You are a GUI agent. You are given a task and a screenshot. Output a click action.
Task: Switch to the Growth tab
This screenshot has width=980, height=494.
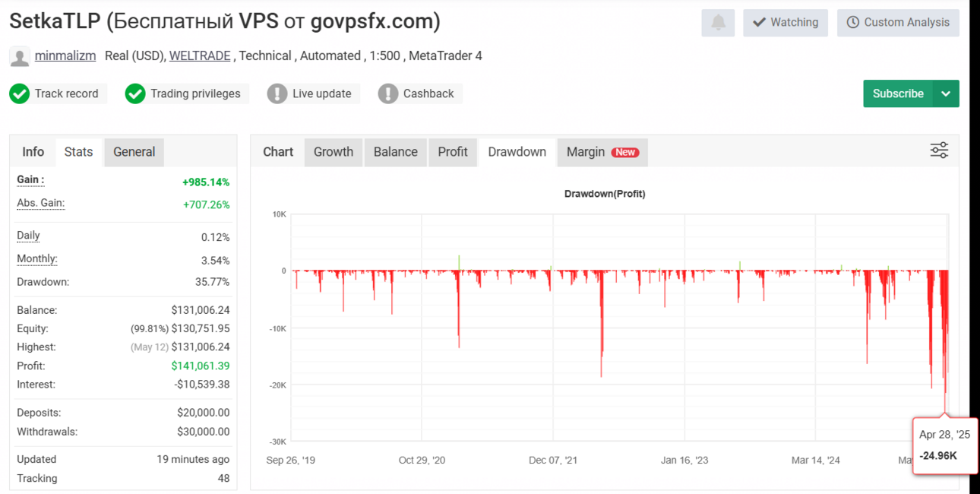click(334, 152)
